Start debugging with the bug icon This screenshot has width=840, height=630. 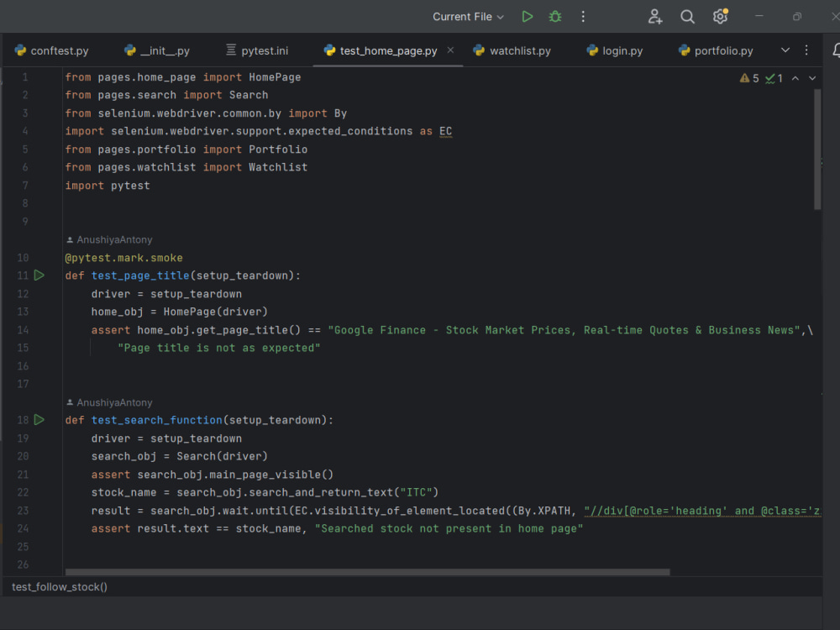coord(554,17)
